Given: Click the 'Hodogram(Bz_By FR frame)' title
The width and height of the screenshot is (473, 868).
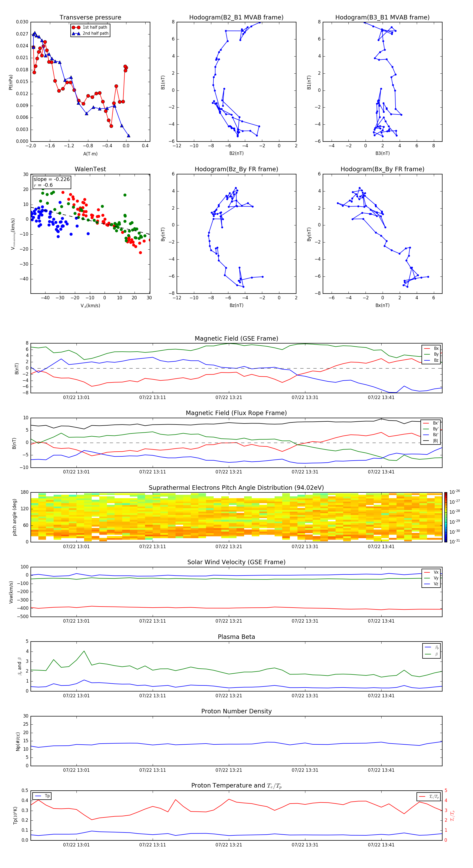Looking at the screenshot, I should 236,169.
